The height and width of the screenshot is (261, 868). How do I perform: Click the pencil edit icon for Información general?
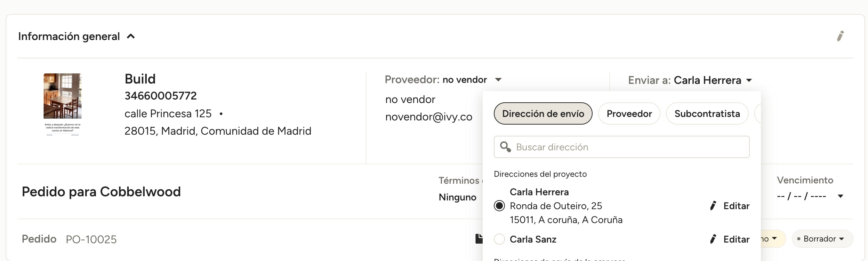click(840, 36)
